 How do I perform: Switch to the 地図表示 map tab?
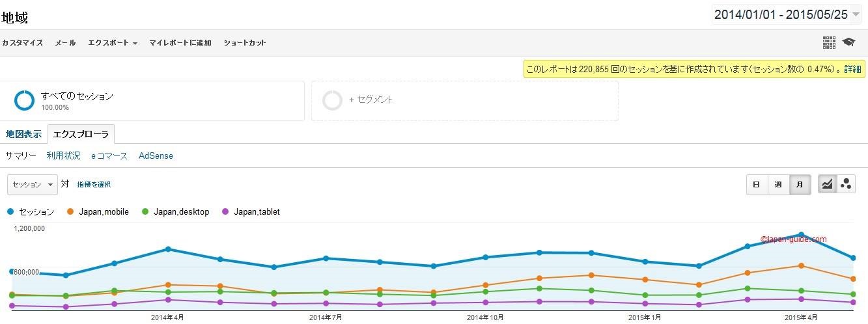23,134
